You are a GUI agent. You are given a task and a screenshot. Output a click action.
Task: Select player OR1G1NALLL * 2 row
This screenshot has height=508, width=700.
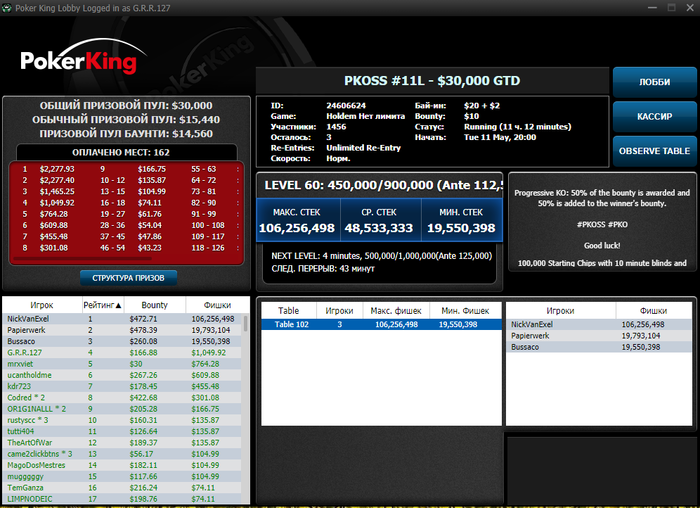tap(122, 409)
